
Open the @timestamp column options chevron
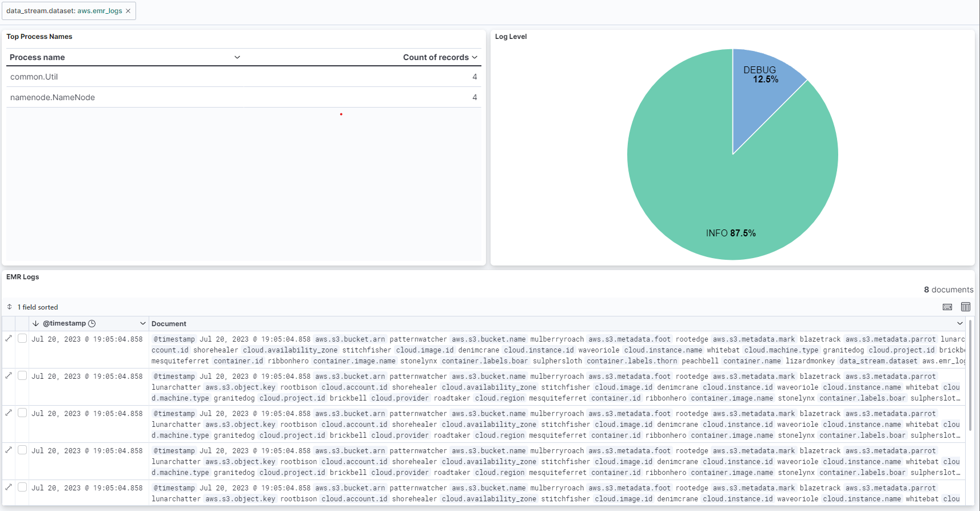pyautogui.click(x=143, y=323)
